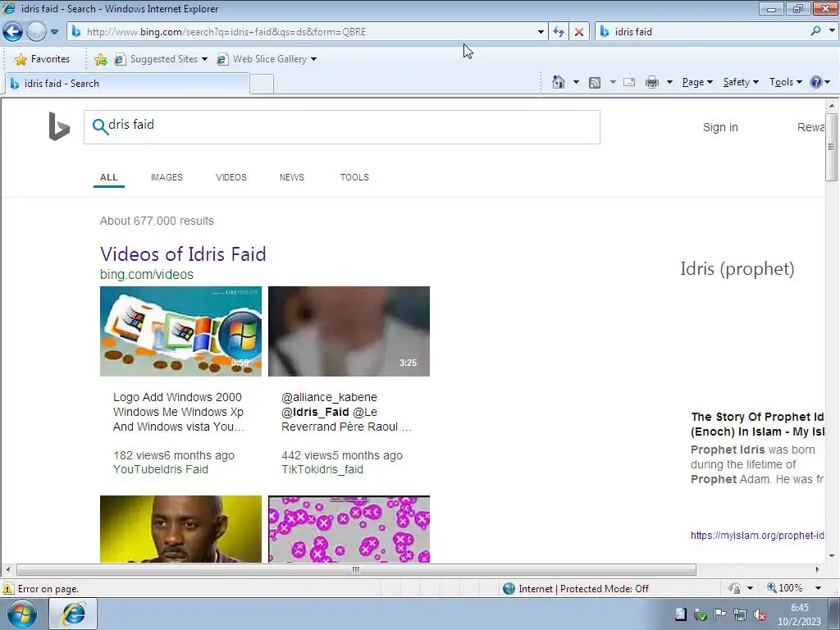Open Suggested Sites dropdown
The image size is (840, 630).
coord(161,59)
